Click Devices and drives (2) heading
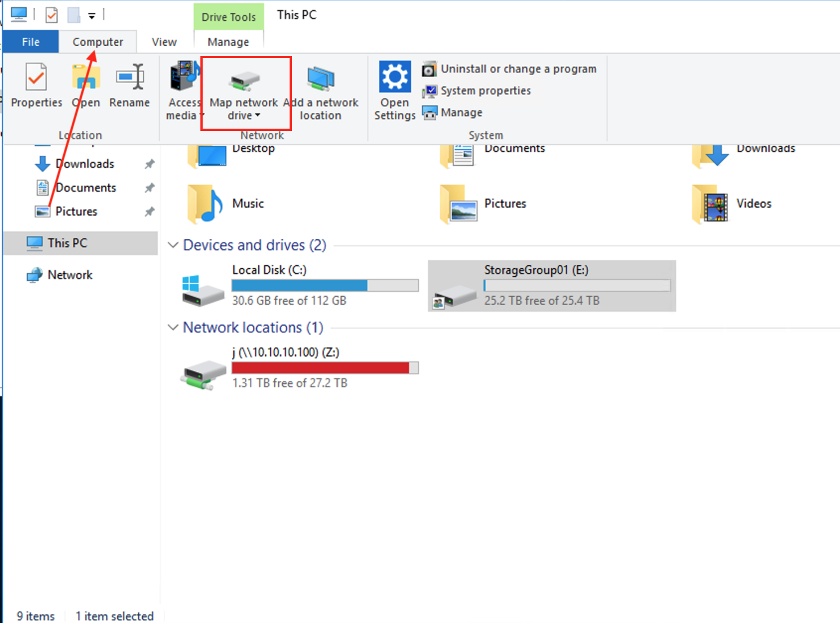The image size is (840, 623). [255, 245]
